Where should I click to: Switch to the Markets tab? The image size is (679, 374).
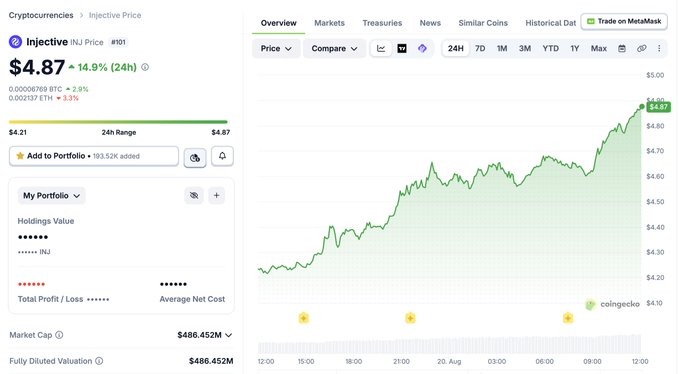coord(329,23)
